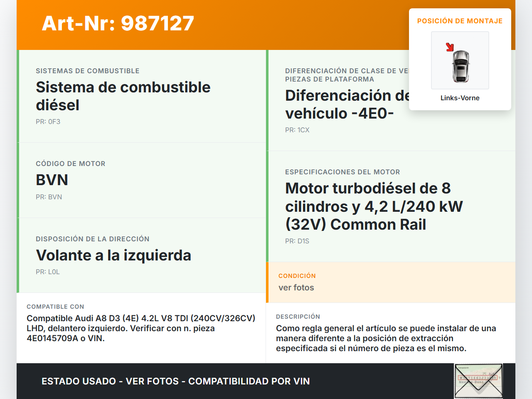Click the CÓDIGO DE MOTOR label
The height and width of the screenshot is (399, 532).
[71, 164]
